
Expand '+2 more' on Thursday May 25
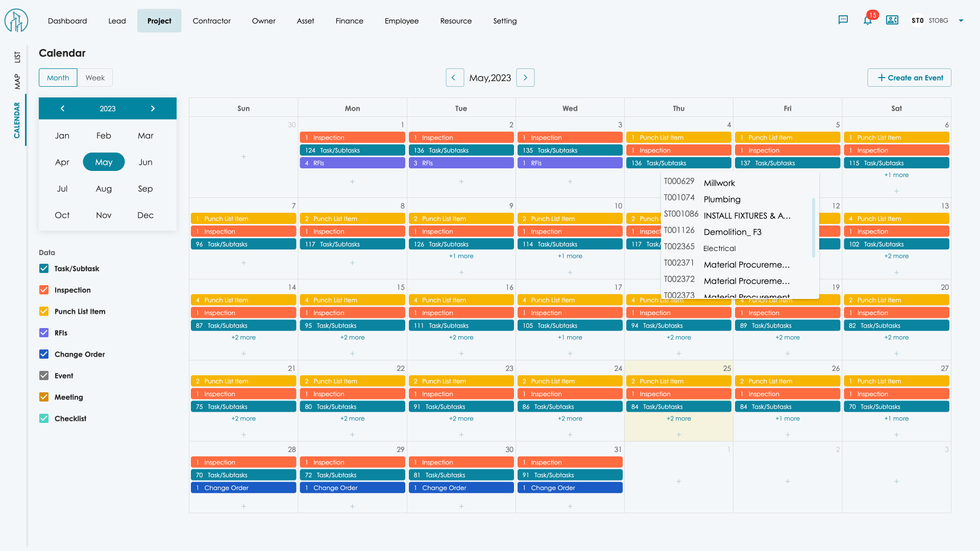click(678, 419)
